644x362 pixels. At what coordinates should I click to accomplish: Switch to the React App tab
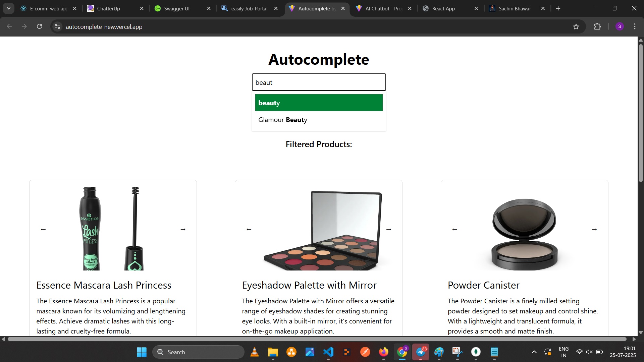(444, 8)
